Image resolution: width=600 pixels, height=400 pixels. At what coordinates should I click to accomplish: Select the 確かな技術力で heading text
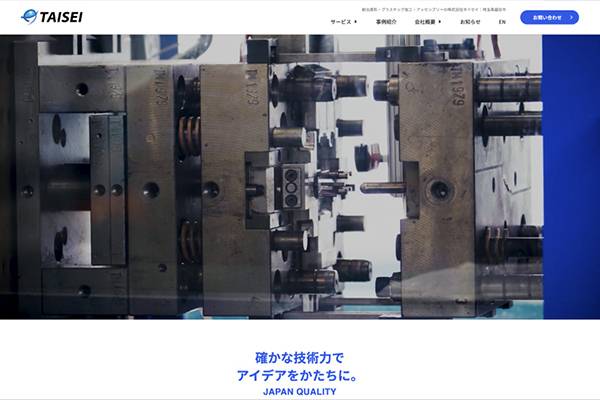(x=300, y=358)
